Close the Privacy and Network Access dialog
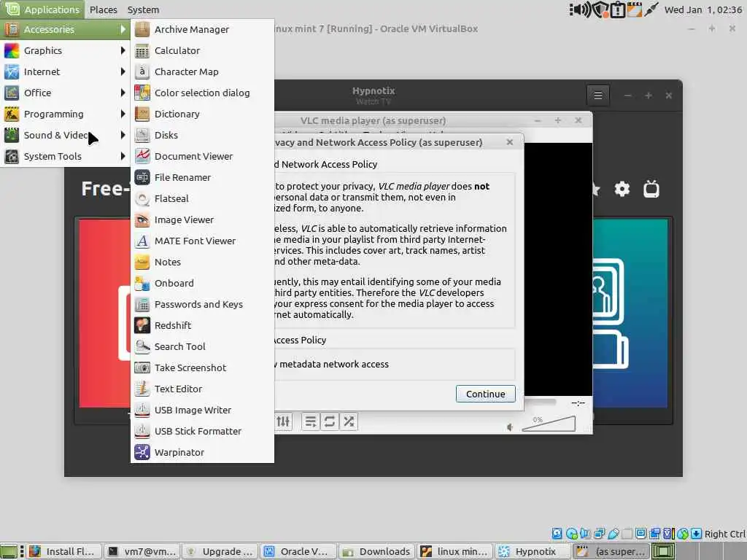 click(x=510, y=142)
